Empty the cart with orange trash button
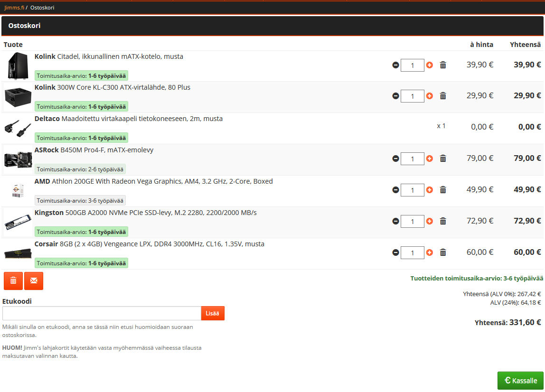Viewport: 545px width, 392px height. [13, 280]
